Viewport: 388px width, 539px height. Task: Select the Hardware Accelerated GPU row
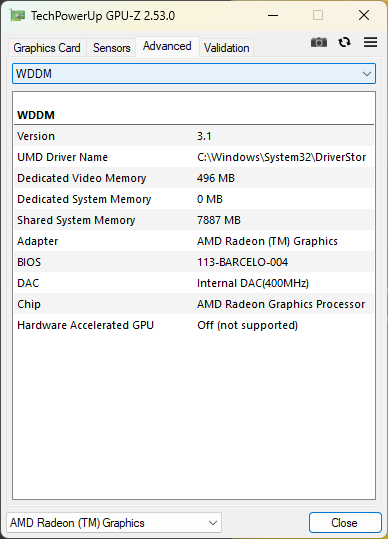pos(194,325)
